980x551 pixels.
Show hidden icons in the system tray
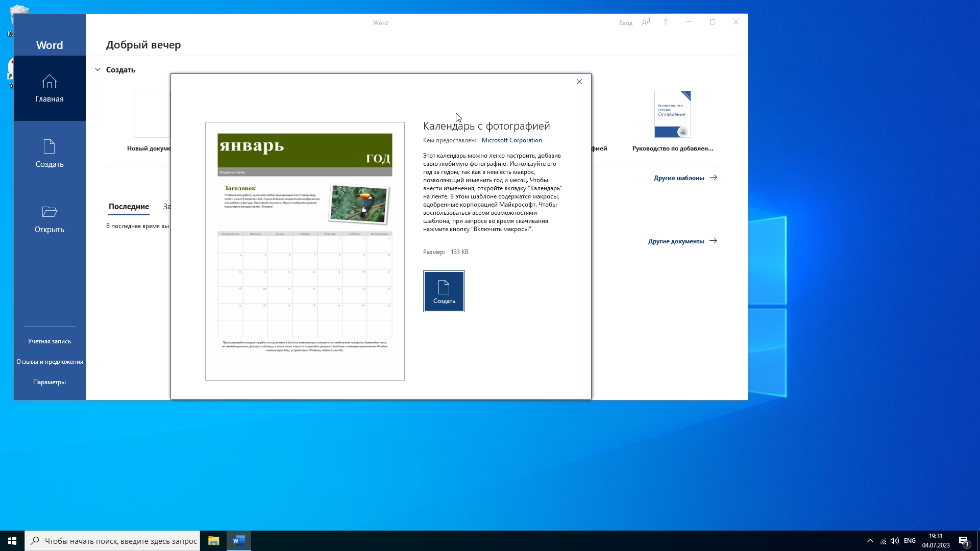click(x=870, y=541)
